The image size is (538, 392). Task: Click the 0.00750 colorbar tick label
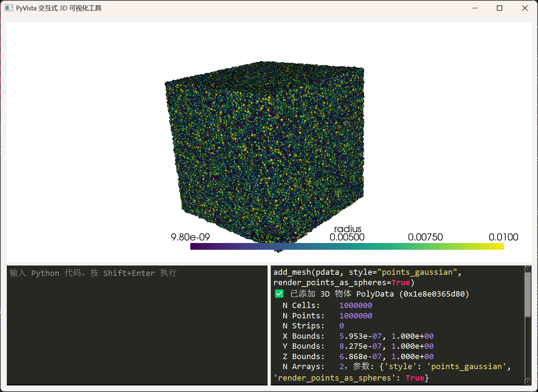coord(425,237)
